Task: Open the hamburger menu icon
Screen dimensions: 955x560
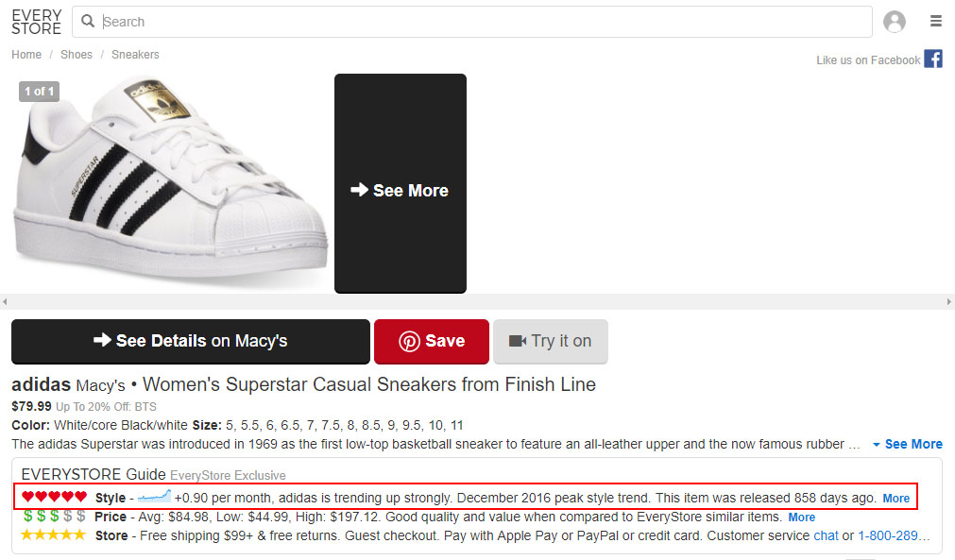Action: click(x=936, y=22)
